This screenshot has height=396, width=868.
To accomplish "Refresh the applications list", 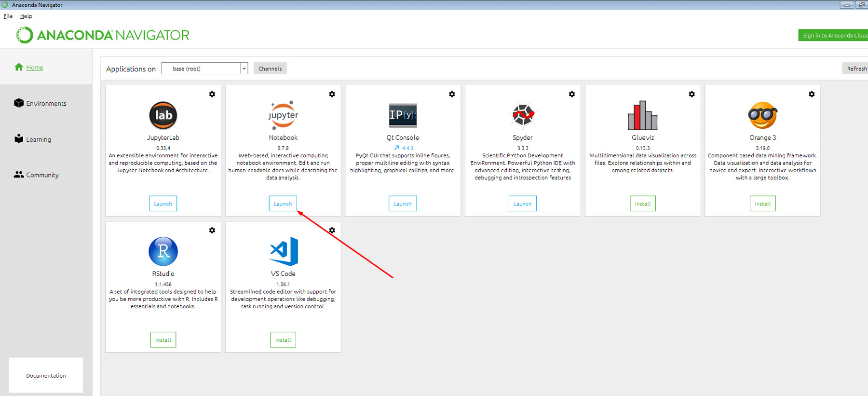I will pos(855,68).
